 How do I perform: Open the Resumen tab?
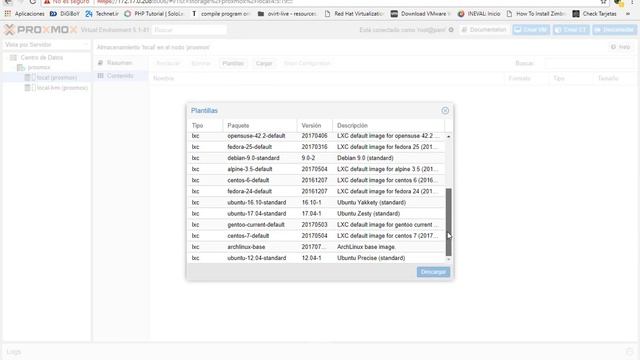[119, 63]
